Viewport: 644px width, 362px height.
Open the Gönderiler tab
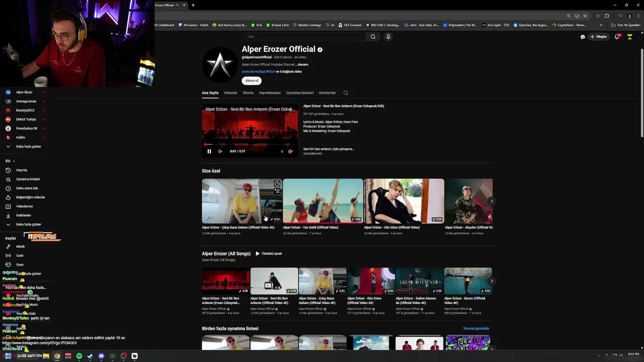(x=327, y=93)
